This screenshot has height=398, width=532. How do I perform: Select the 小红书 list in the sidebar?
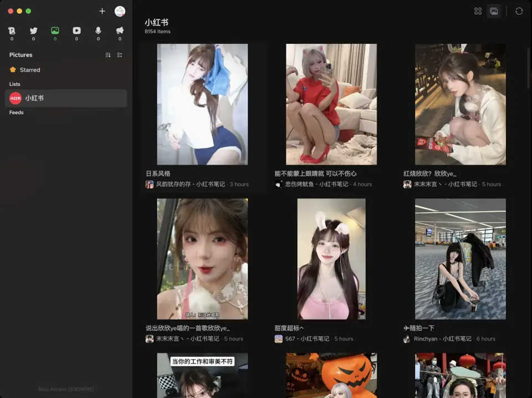[66, 98]
